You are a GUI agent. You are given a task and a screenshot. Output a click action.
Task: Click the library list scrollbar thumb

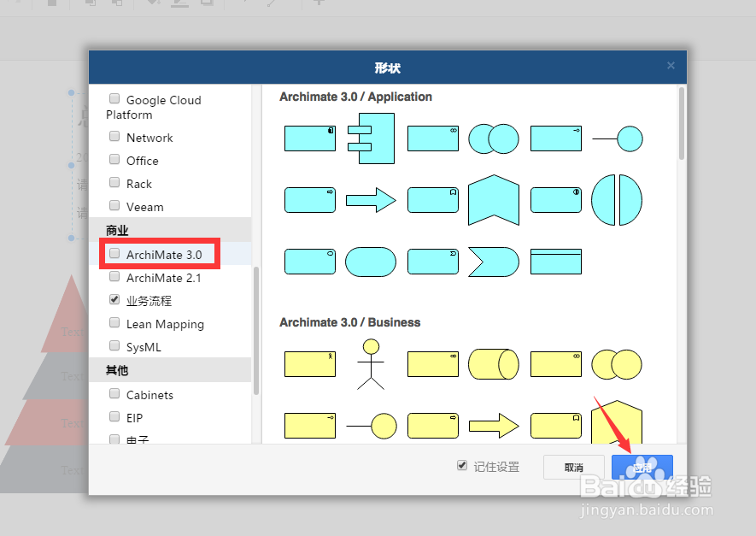(256, 331)
